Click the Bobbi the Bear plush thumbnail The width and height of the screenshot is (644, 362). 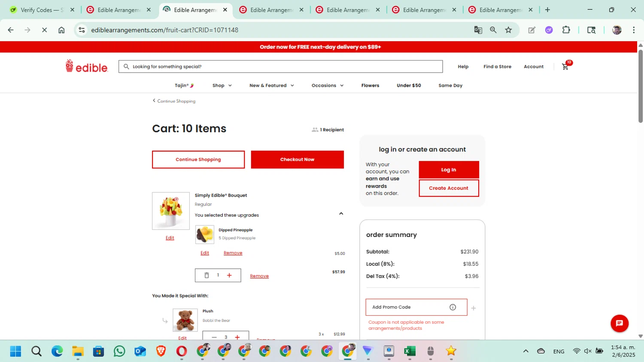click(185, 320)
